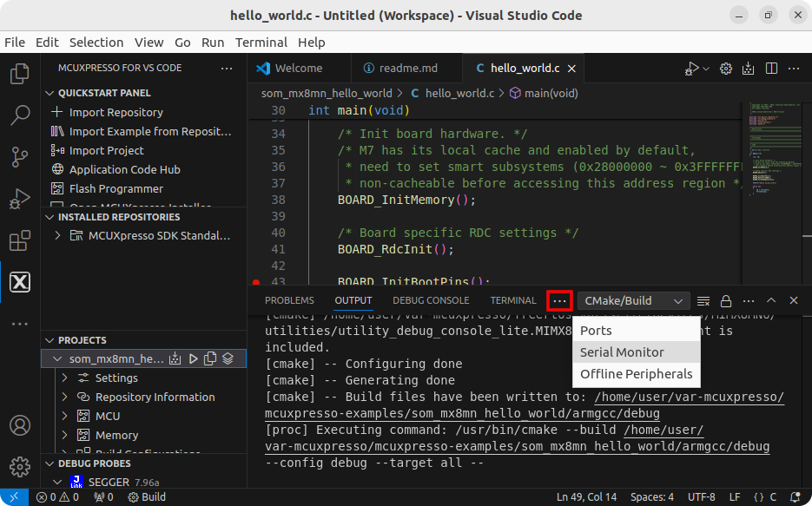This screenshot has width=812, height=506.
Task: Click the Accounts icon
Action: click(19, 426)
